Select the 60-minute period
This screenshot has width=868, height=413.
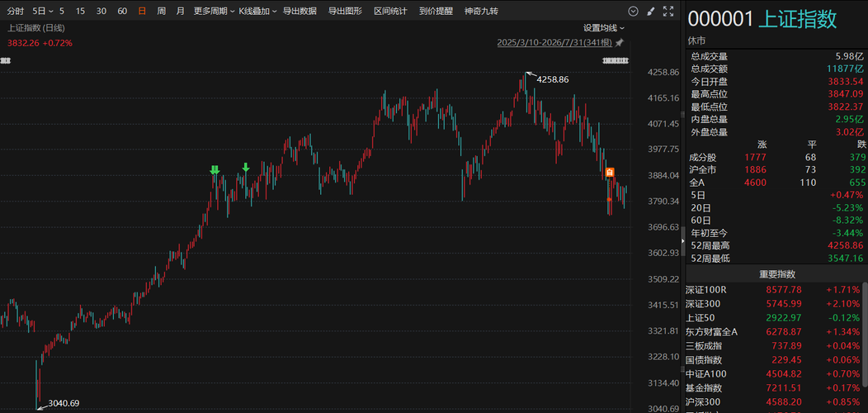(x=122, y=11)
